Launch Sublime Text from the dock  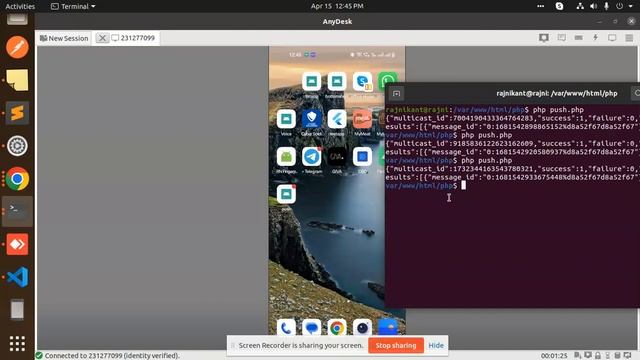17,113
